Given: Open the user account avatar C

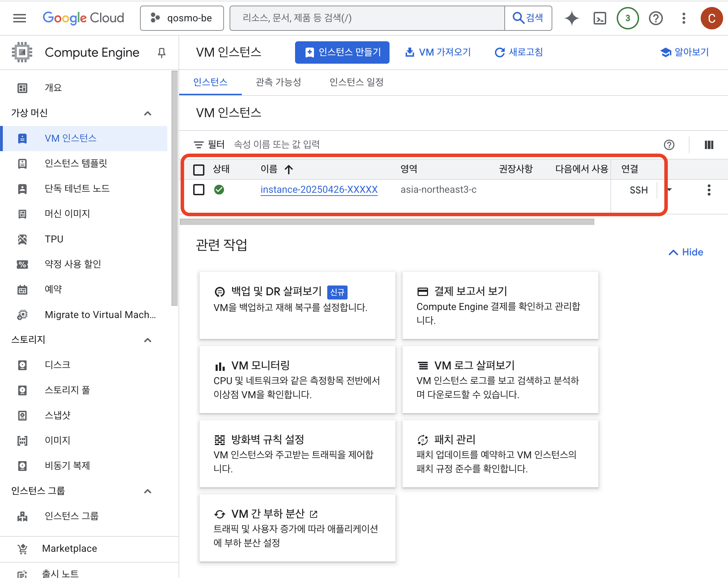Looking at the screenshot, I should point(712,18).
